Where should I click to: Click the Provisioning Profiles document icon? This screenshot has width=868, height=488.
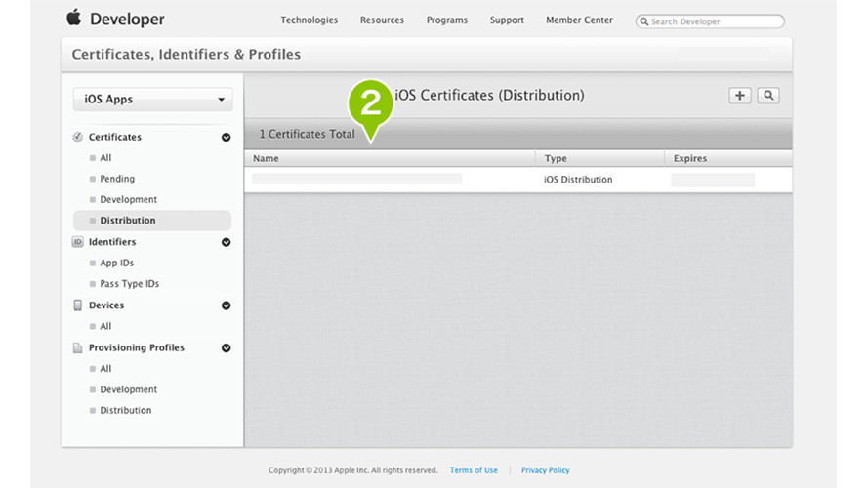click(77, 348)
